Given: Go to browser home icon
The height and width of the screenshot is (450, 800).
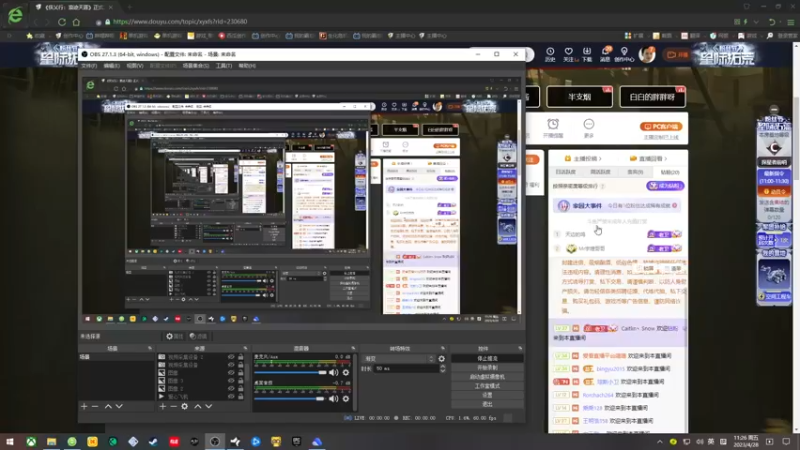Looking at the screenshot, I should tap(76, 22).
